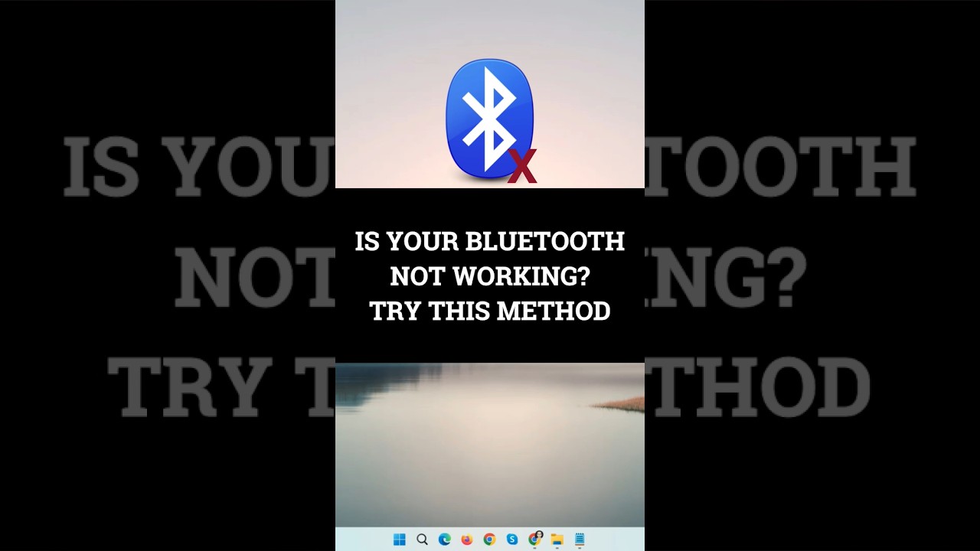Launch Firefox from taskbar
The width and height of the screenshot is (980, 551).
tap(467, 540)
